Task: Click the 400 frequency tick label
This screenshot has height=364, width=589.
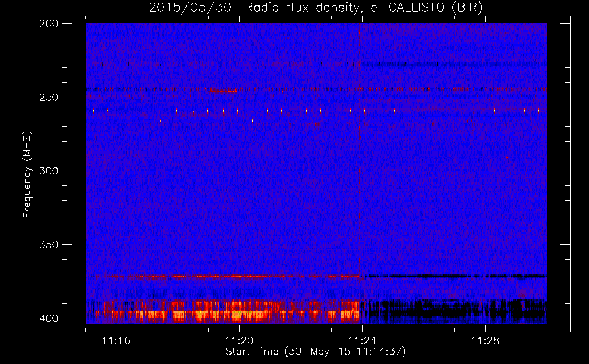Action: pyautogui.click(x=48, y=318)
